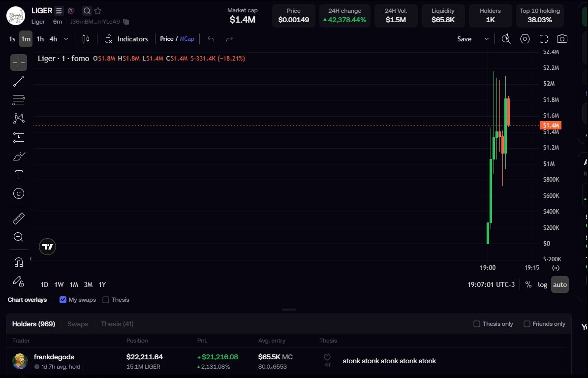
Task: Switch chart to 1h timeframe
Action: click(x=40, y=39)
